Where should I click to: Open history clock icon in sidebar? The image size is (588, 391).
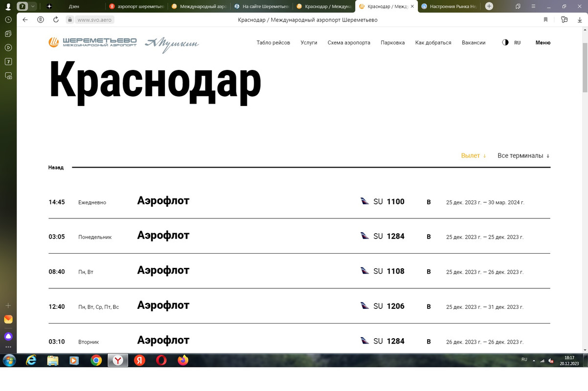point(8,20)
